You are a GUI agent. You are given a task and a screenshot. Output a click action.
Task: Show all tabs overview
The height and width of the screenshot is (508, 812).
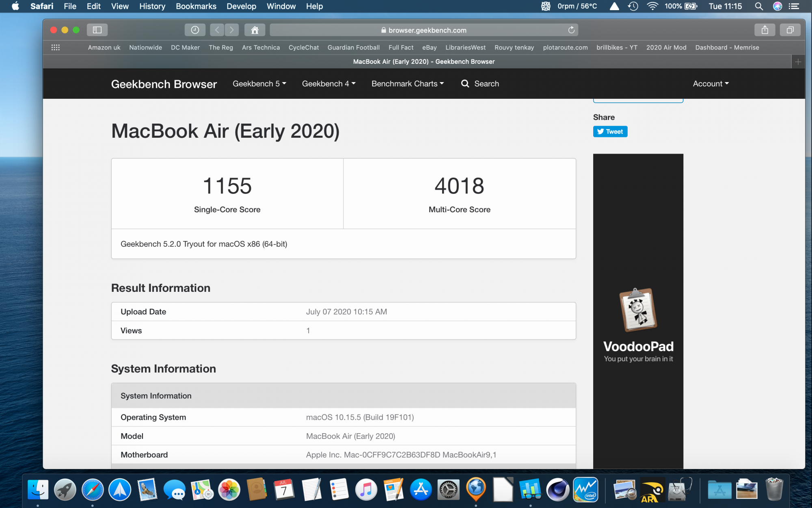coord(790,30)
